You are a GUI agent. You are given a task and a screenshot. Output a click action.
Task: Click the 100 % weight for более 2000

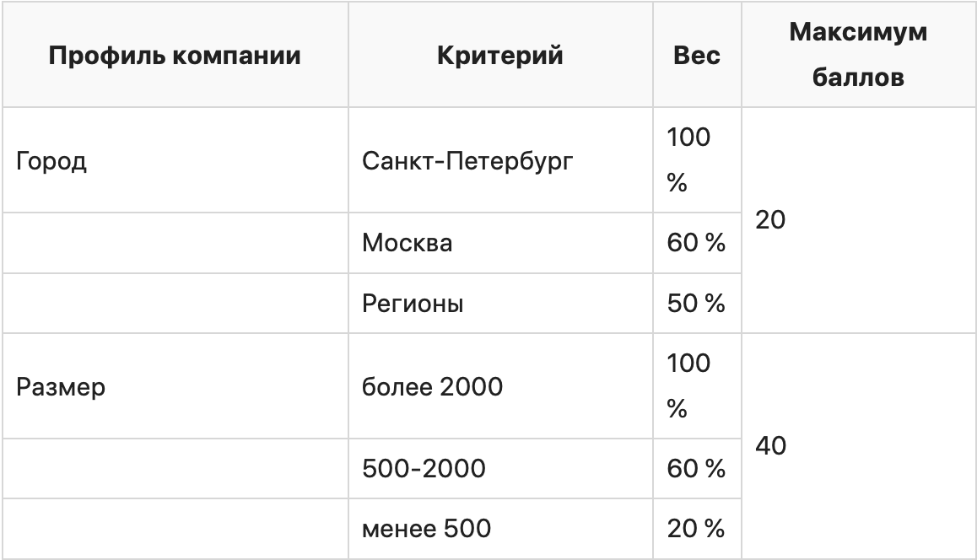point(689,386)
